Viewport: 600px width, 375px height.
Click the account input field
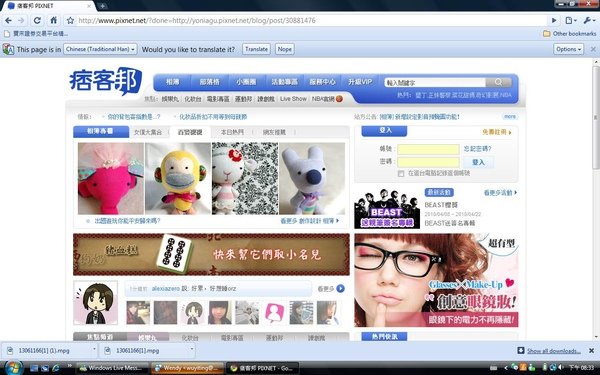(x=428, y=149)
